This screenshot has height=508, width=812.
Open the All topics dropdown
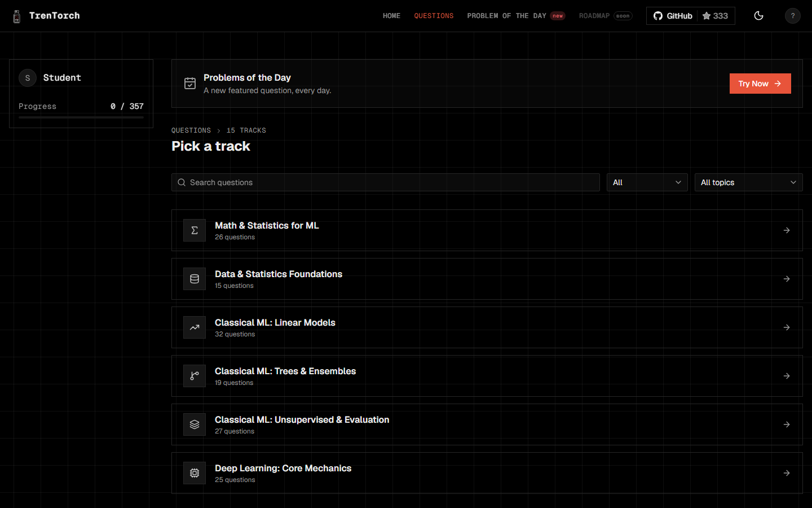pos(748,182)
